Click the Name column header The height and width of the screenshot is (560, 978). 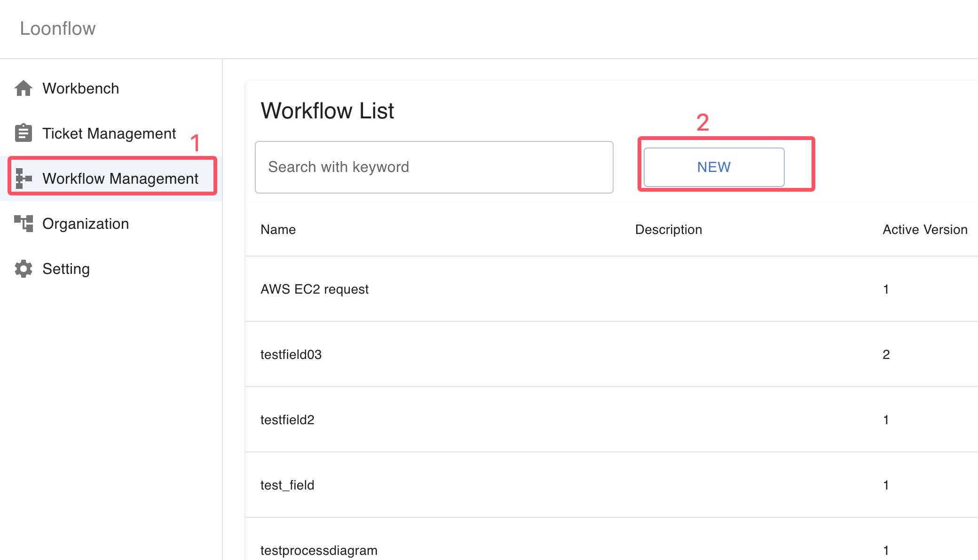tap(278, 230)
